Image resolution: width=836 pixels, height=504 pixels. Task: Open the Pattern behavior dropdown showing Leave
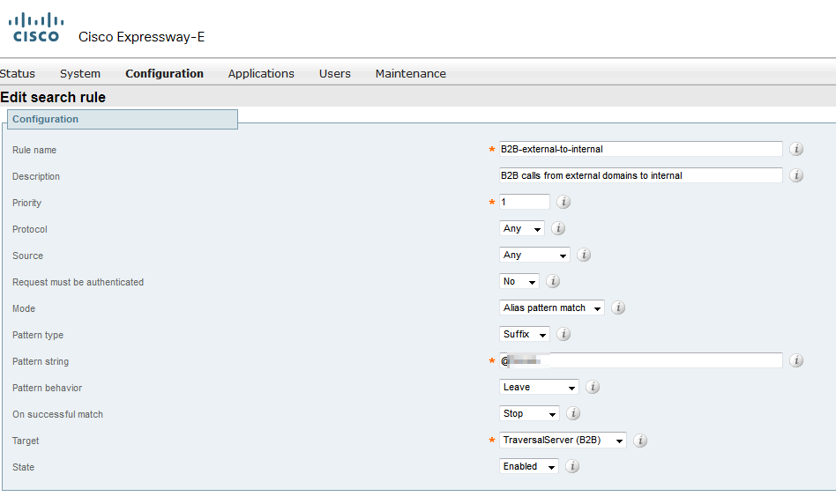(539, 387)
